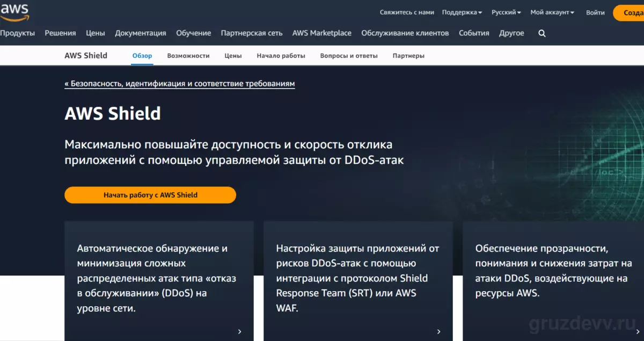
Task: Open the Автоматическое обнаружение card
Action: coord(159,281)
